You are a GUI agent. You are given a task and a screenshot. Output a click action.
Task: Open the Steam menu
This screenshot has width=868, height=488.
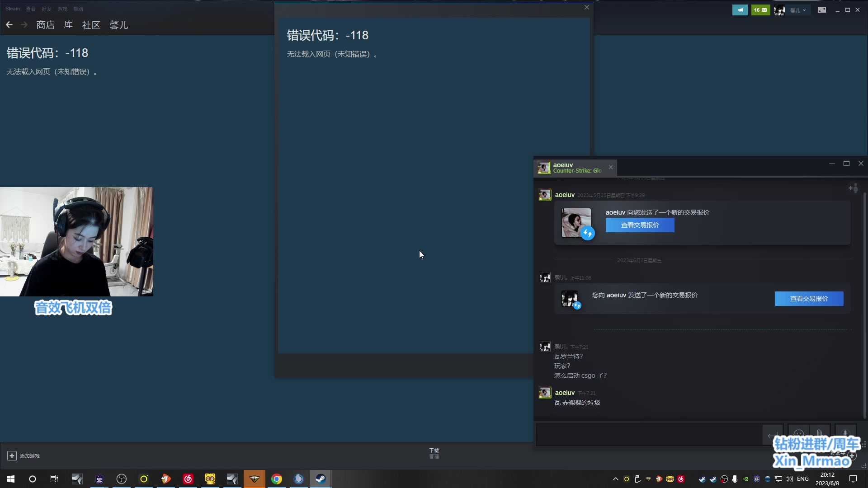click(13, 9)
